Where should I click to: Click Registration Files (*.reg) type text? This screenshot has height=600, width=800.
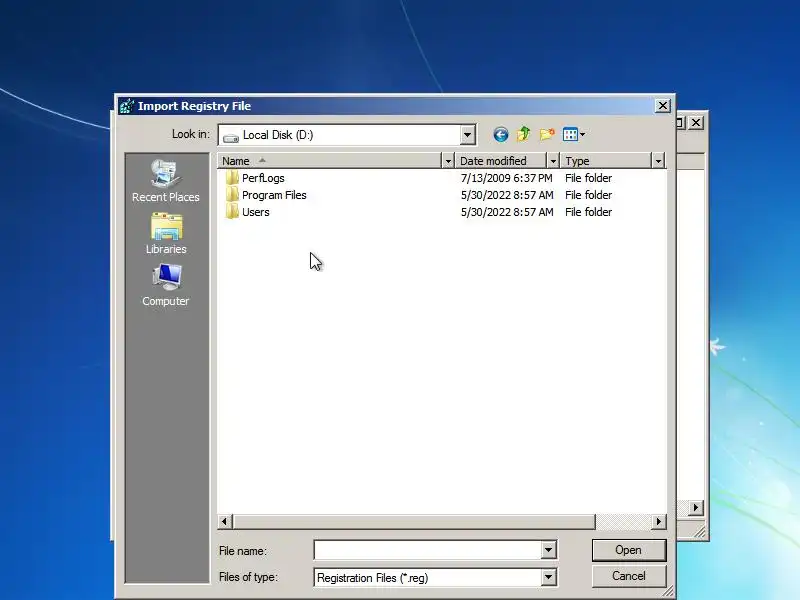pos(372,578)
